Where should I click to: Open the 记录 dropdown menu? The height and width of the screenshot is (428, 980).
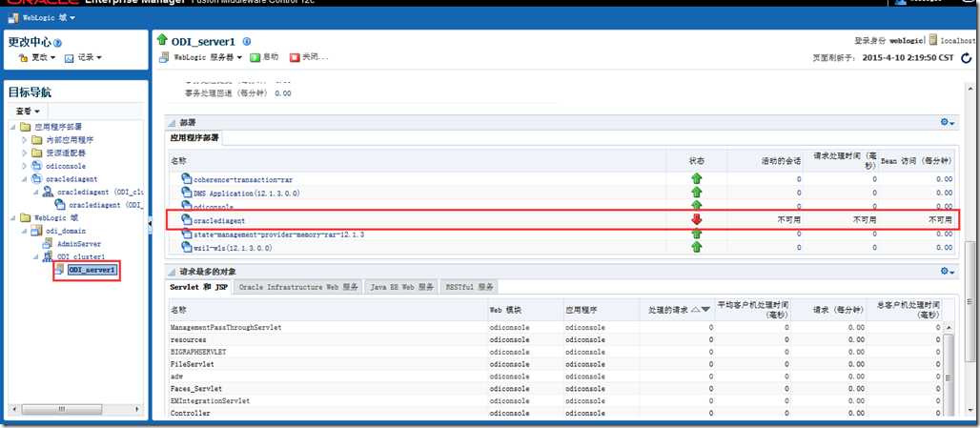pyautogui.click(x=90, y=57)
